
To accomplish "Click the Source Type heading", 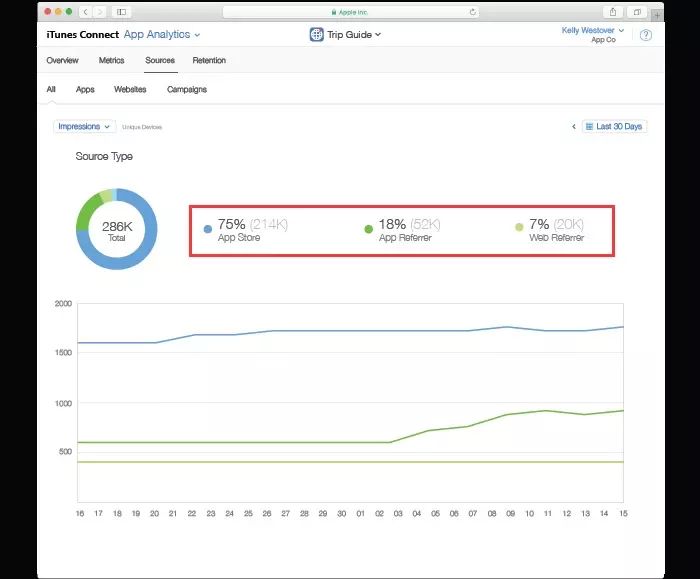I will tap(104, 156).
